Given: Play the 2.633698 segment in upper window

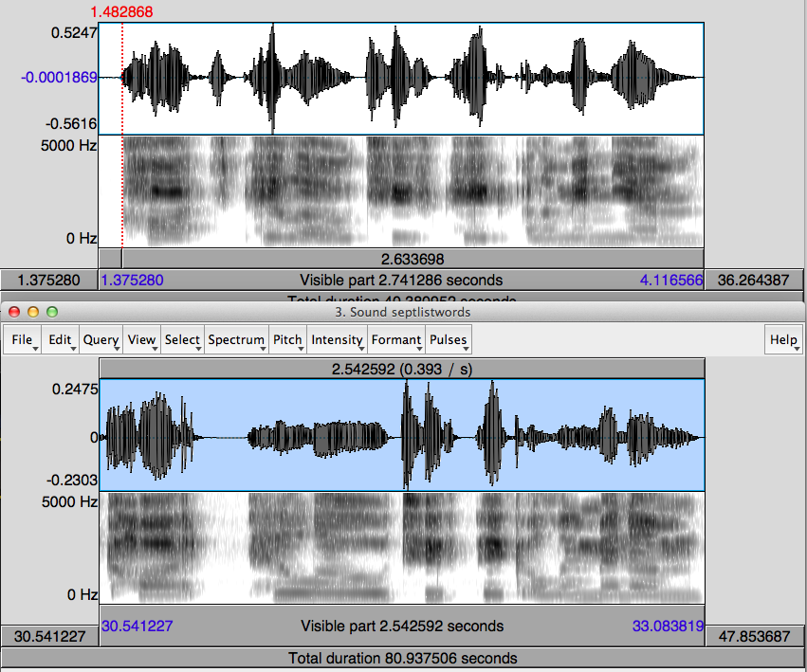Looking at the screenshot, I should coord(413,259).
